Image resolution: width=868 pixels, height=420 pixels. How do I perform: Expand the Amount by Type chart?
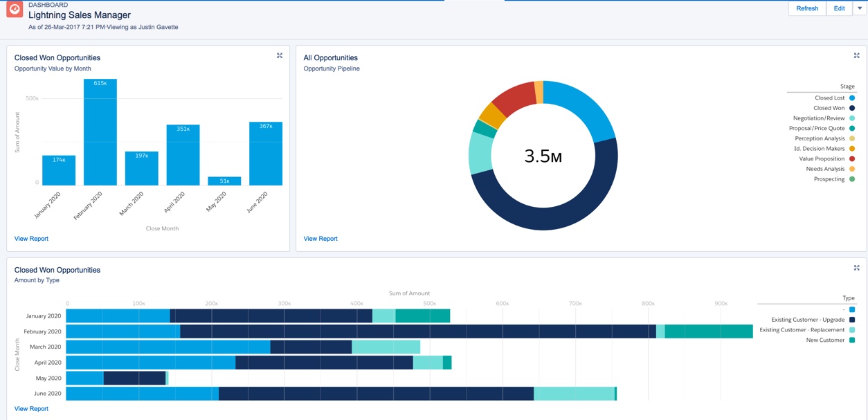point(856,268)
